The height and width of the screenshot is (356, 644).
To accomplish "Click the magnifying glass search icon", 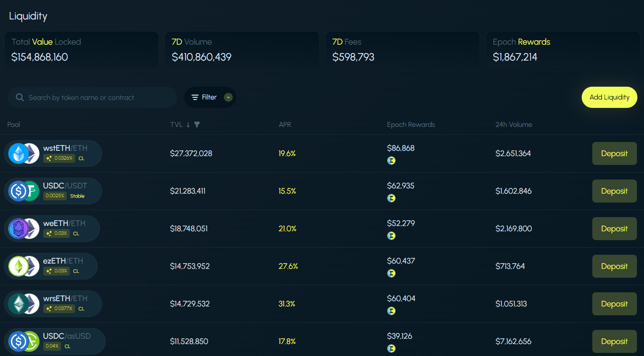I will 19,97.
